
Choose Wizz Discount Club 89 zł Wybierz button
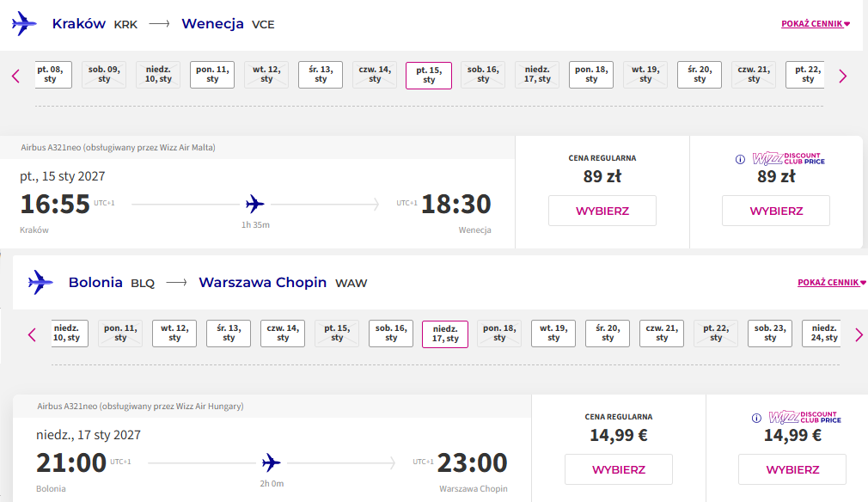776,211
